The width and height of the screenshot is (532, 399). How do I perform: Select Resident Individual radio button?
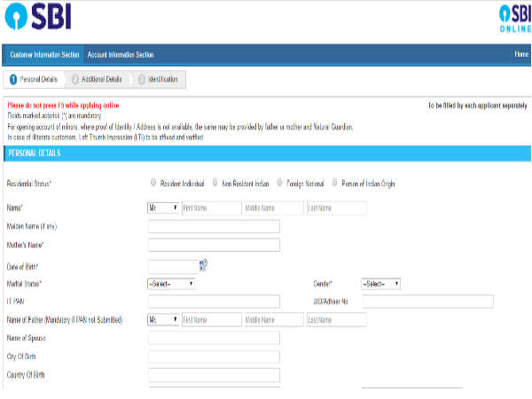coord(153,184)
